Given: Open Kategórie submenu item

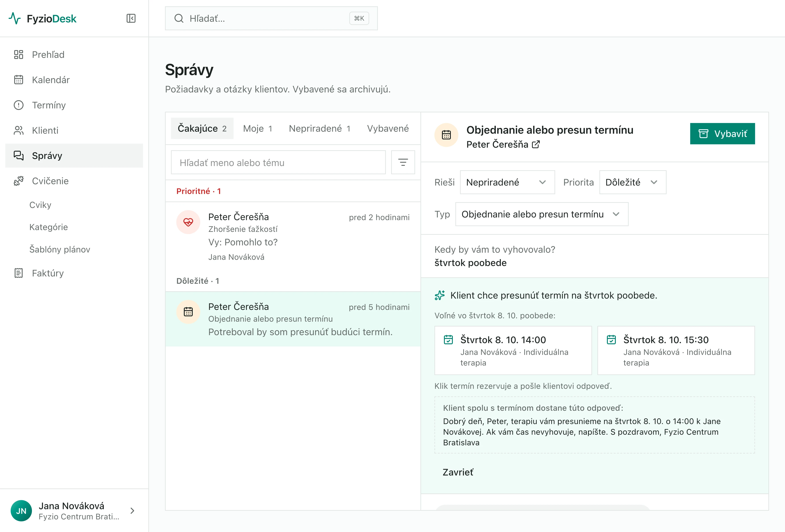Looking at the screenshot, I should [x=49, y=227].
